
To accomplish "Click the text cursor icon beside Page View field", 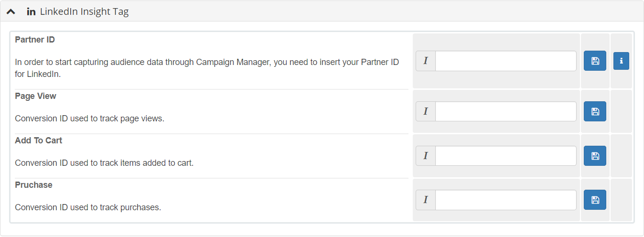I will [426, 111].
